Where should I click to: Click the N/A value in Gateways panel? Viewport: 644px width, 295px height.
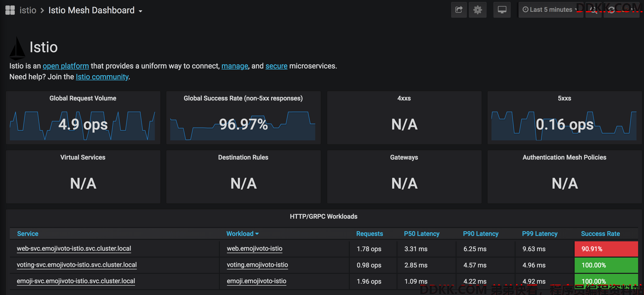[404, 183]
